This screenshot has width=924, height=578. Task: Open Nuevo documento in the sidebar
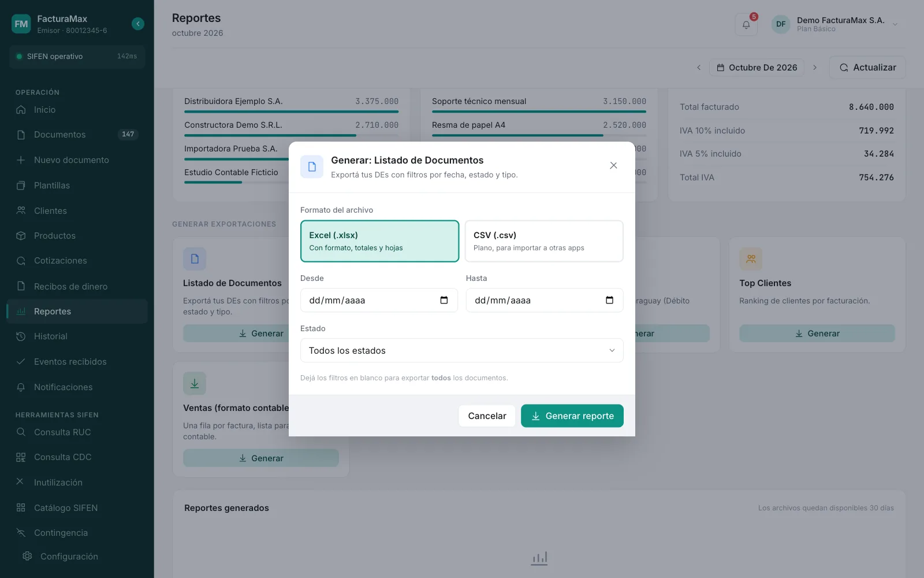click(x=77, y=160)
